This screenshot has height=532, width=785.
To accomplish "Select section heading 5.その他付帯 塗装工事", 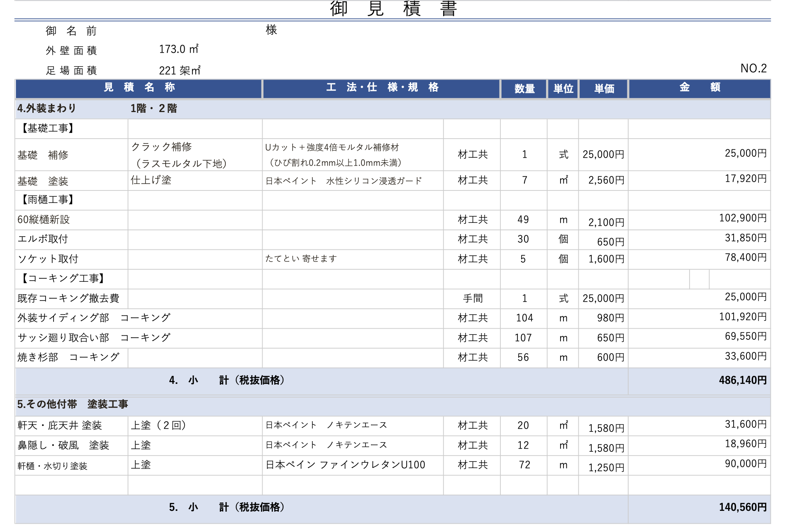I will pyautogui.click(x=73, y=404).
